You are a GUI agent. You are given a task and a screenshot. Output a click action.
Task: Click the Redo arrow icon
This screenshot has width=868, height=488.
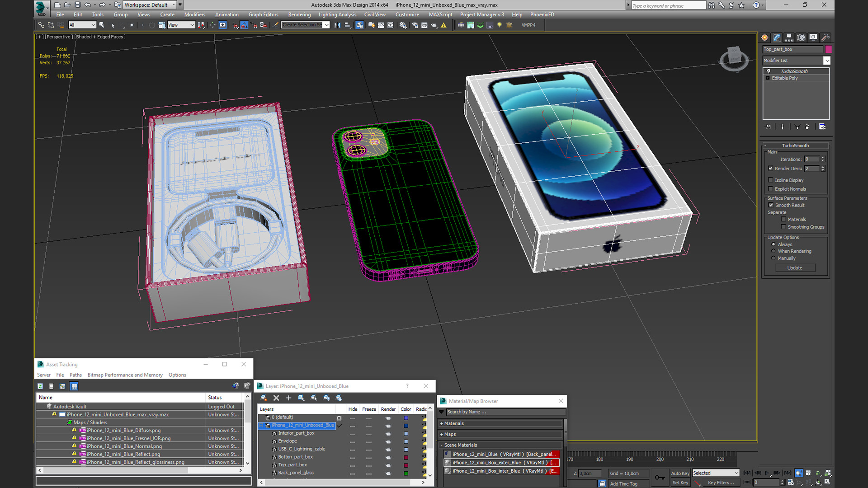click(102, 5)
